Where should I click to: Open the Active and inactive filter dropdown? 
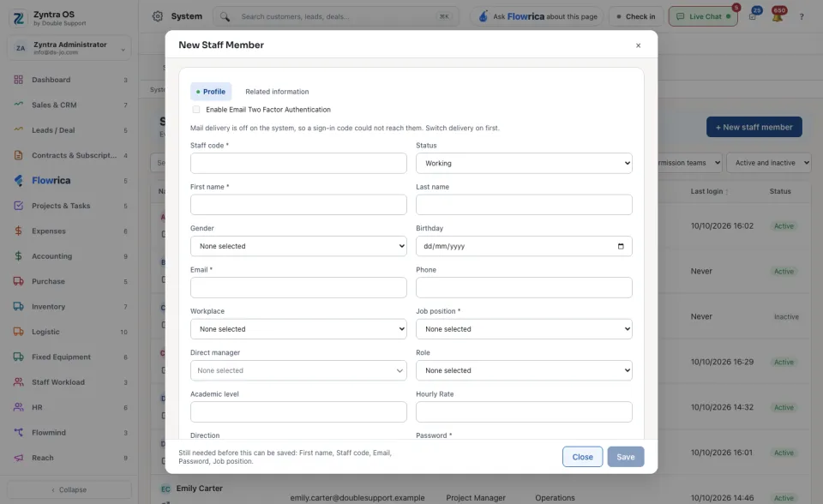768,163
